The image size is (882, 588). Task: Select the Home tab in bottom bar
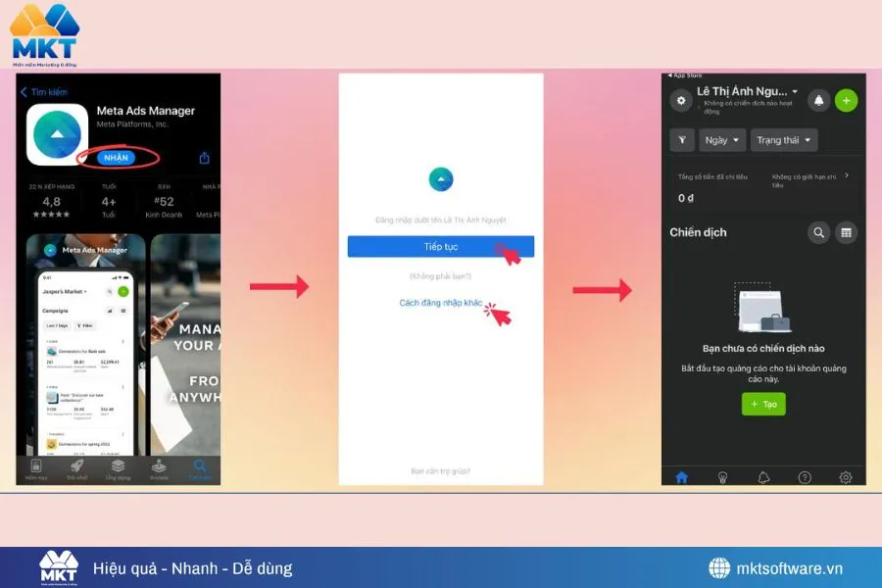coord(682,477)
